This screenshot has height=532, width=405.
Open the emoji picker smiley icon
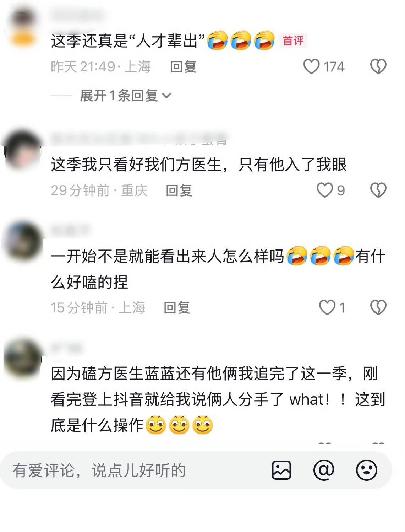pyautogui.click(x=367, y=470)
